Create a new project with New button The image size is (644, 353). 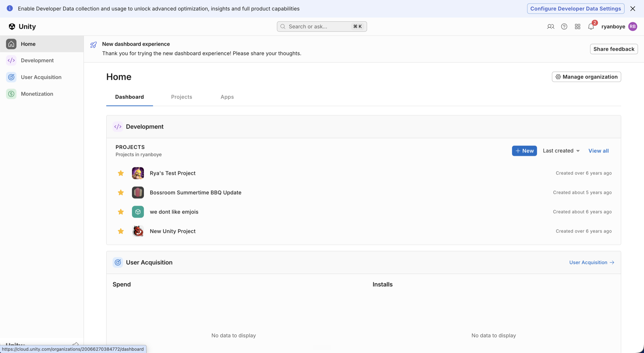pyautogui.click(x=524, y=151)
